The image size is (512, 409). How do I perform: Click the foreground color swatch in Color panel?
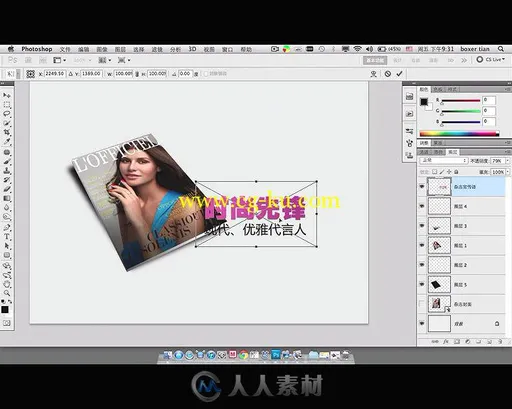424,102
